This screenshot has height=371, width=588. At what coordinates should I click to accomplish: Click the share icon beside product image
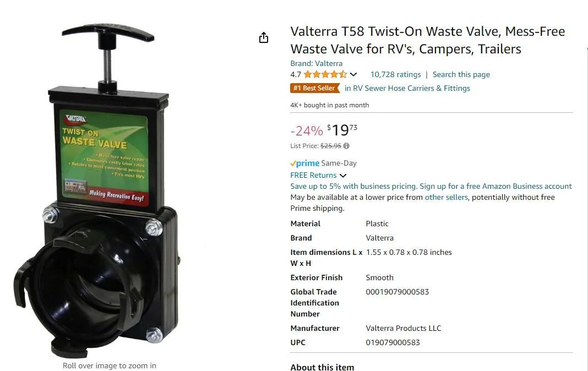(264, 37)
